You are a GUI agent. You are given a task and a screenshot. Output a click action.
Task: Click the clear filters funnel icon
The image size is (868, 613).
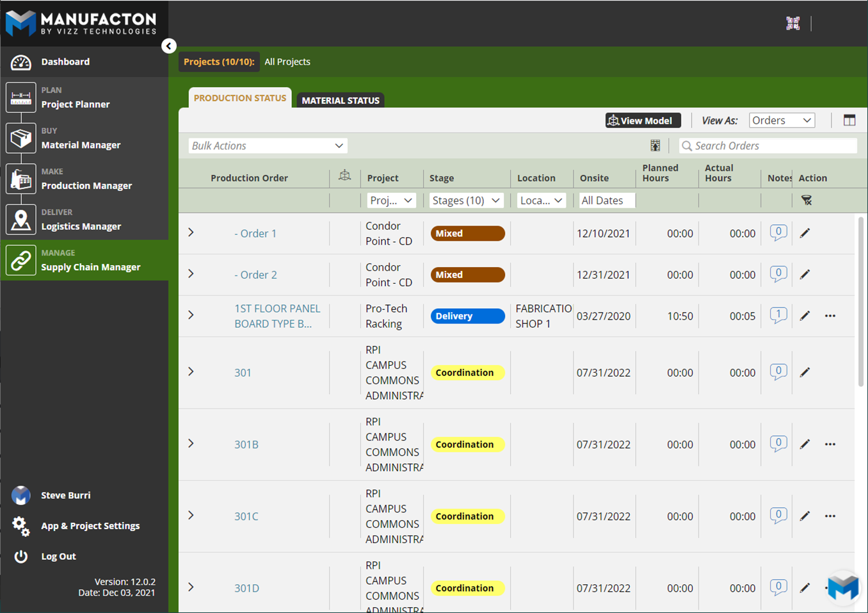point(807,200)
